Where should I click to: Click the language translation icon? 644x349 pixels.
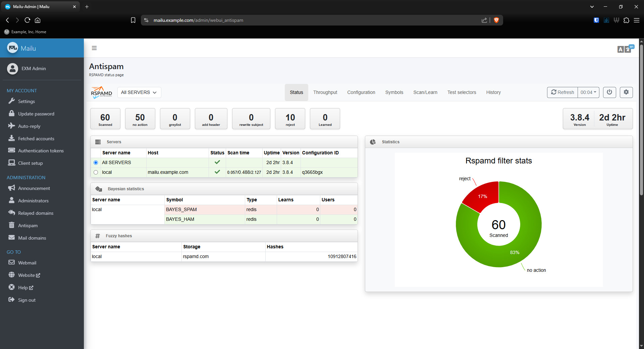pyautogui.click(x=625, y=49)
